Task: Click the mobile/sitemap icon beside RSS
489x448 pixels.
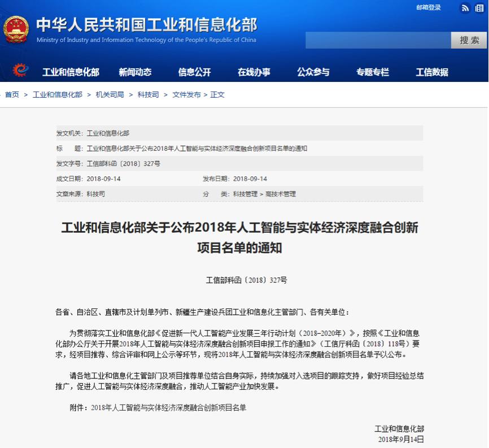Action: [479, 8]
